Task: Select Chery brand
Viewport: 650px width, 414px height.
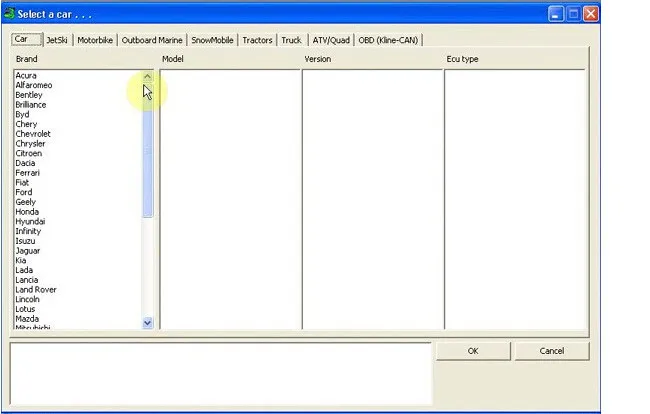Action: [x=26, y=124]
